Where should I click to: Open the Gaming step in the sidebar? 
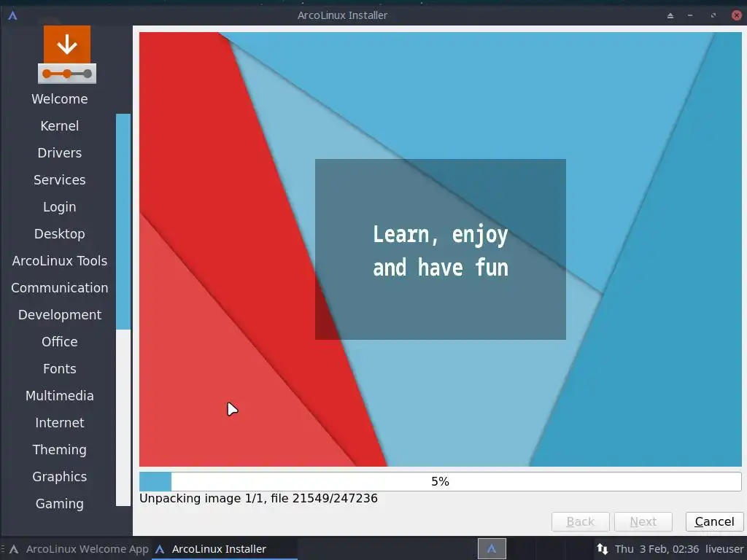[60, 504]
